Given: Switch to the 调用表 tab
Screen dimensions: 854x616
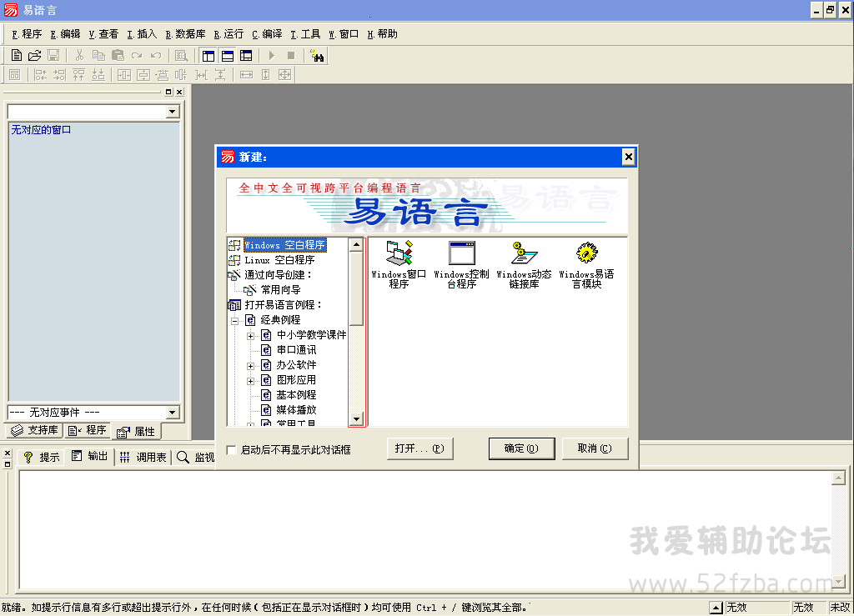Looking at the screenshot, I should point(143,457).
